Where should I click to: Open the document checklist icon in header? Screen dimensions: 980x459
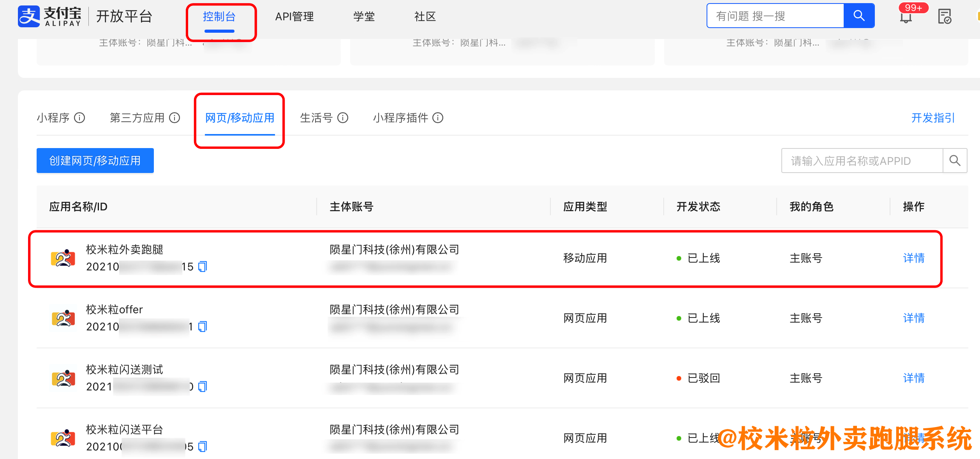click(x=944, y=17)
